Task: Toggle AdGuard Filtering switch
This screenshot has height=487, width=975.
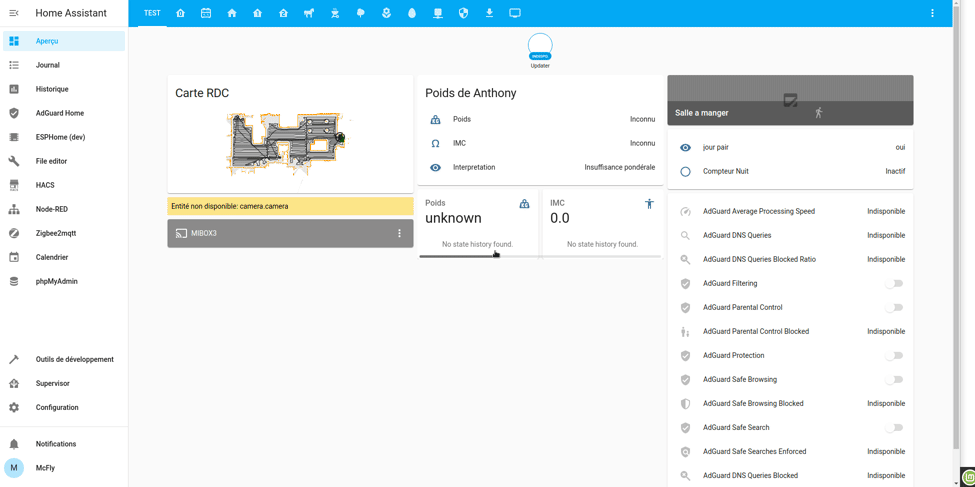Action: point(894,284)
